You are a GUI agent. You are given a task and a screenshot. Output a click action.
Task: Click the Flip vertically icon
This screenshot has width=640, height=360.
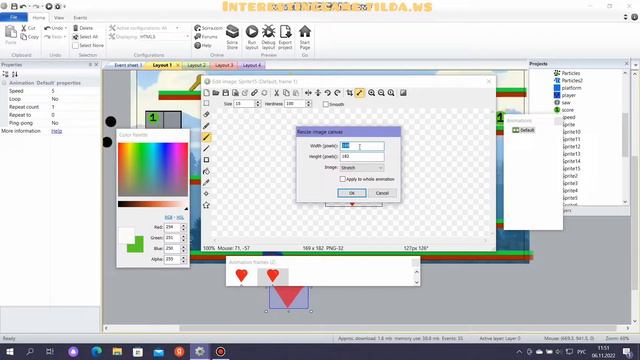(x=318, y=93)
